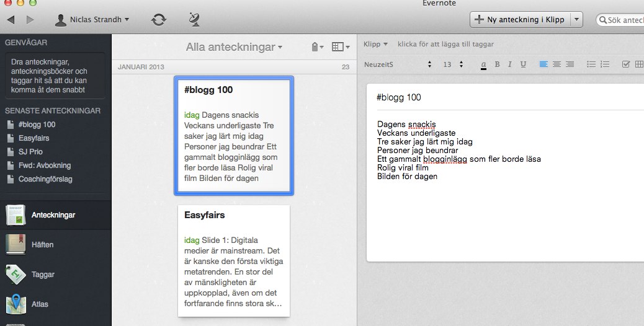Image resolution: width=644 pixels, height=326 pixels.
Task: Open the Alla anteckningar dropdown
Action: click(x=234, y=47)
